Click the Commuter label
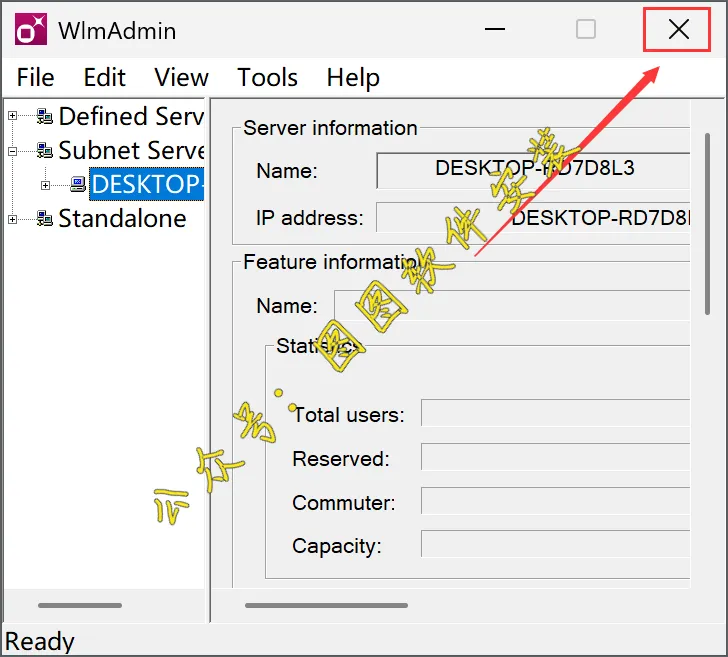Image resolution: width=728 pixels, height=657 pixels. (x=344, y=502)
